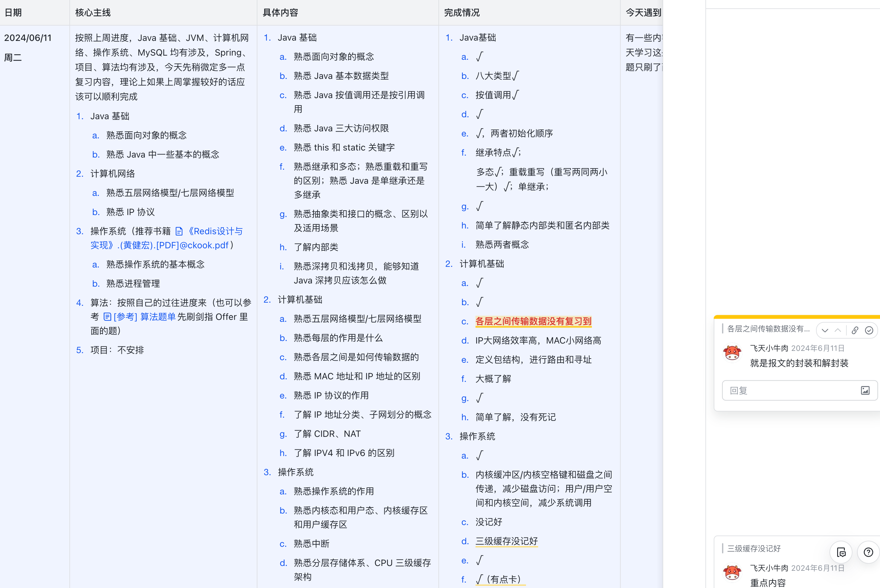Click 没记好 entry under 操作系统
880x588 pixels.
[489, 522]
